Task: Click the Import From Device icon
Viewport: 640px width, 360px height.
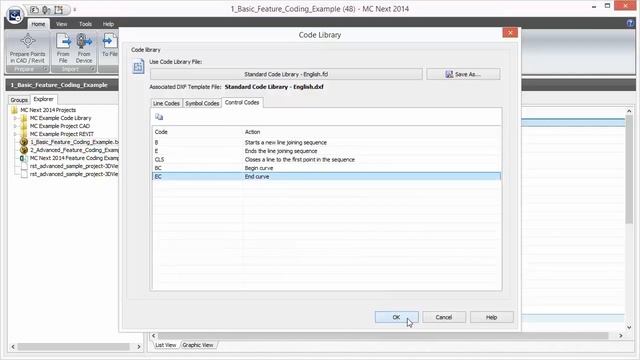Action: pos(84,41)
